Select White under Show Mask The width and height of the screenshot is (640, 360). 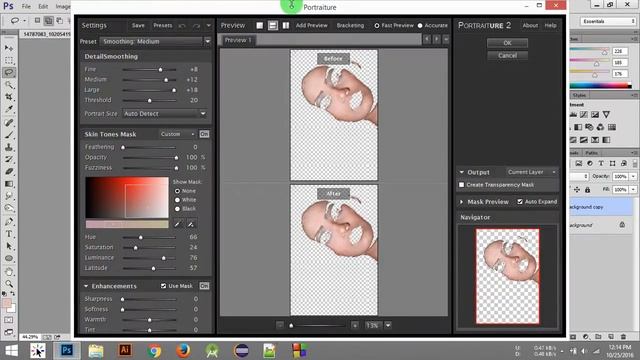178,200
